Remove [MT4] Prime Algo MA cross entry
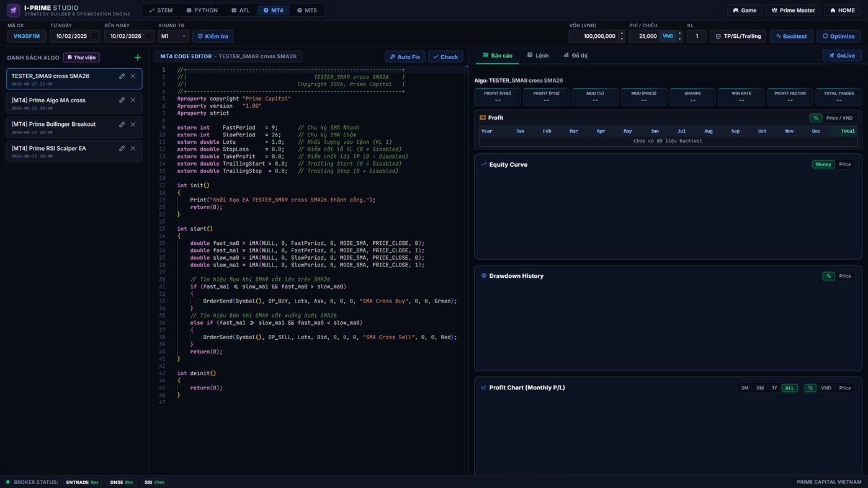The width and height of the screenshot is (868, 488). pos(133,100)
